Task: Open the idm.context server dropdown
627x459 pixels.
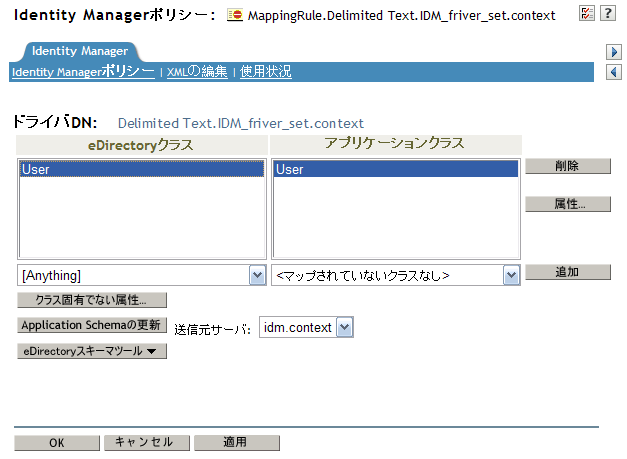Action: (x=306, y=327)
